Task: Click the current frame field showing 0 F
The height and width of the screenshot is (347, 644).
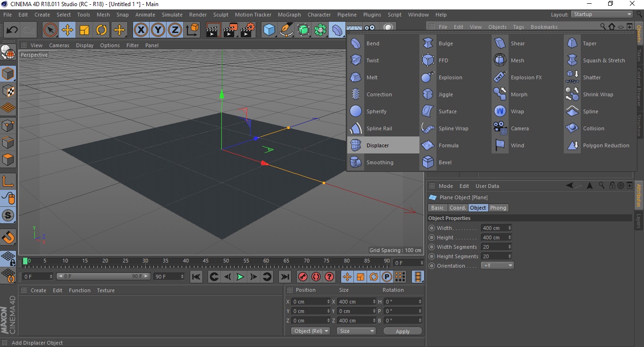Action: (x=409, y=263)
